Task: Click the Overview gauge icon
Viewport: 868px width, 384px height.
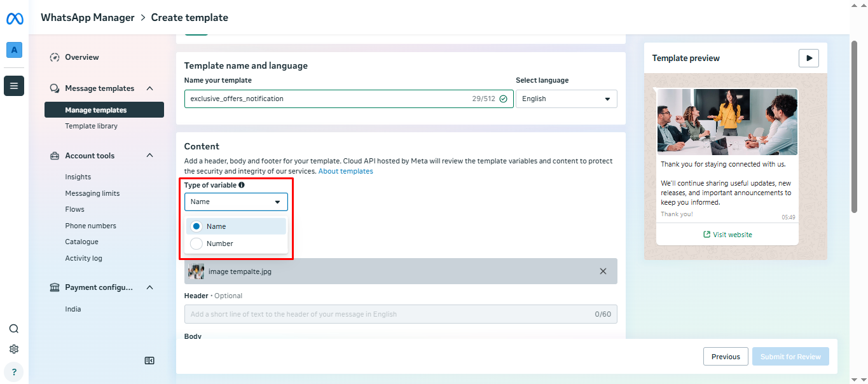Action: pyautogui.click(x=55, y=57)
